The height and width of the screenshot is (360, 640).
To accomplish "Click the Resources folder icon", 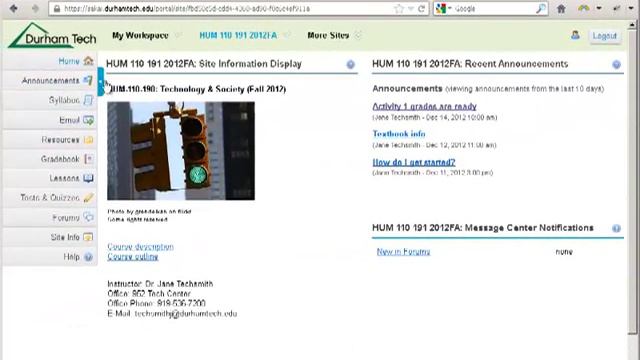I will 88,140.
